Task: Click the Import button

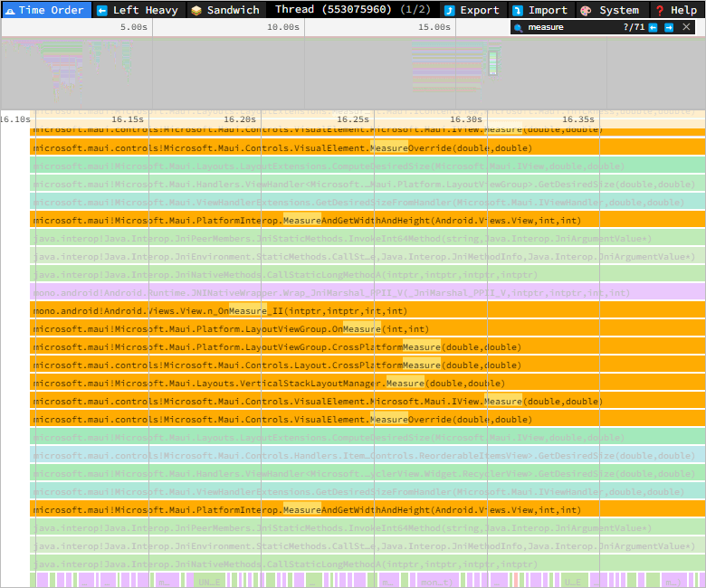Action: tap(540, 10)
